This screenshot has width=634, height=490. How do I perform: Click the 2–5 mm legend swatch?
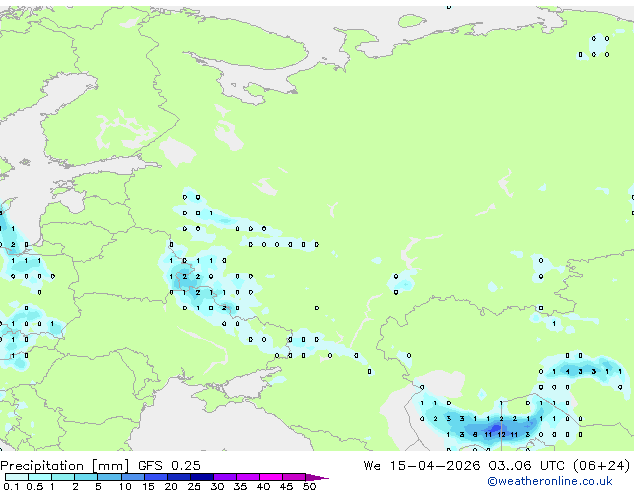[x=86, y=477]
